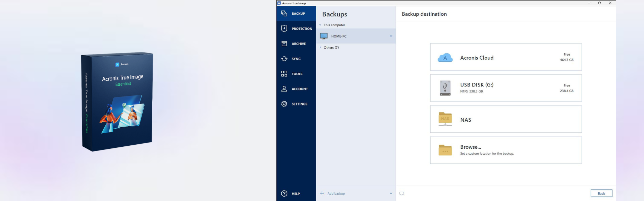This screenshot has height=201, width=644.
Task: Click 'Set a custom location for the backup.'
Action: pos(487,154)
